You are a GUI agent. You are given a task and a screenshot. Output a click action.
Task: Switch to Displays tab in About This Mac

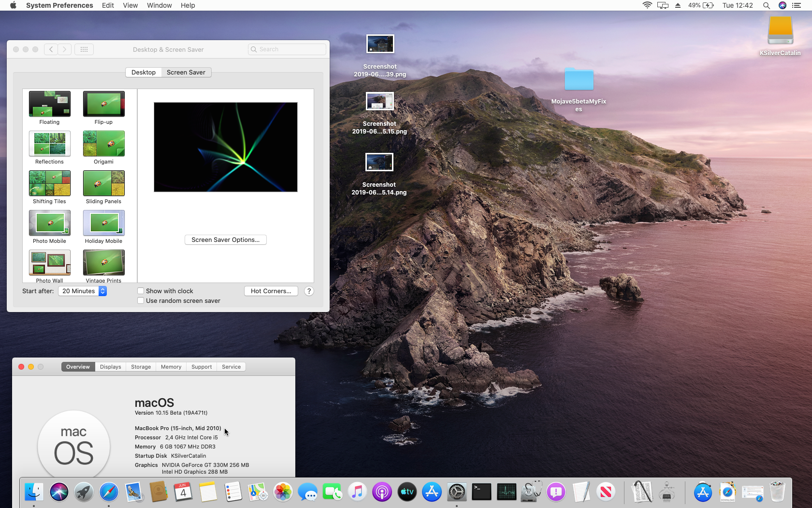[x=111, y=367]
